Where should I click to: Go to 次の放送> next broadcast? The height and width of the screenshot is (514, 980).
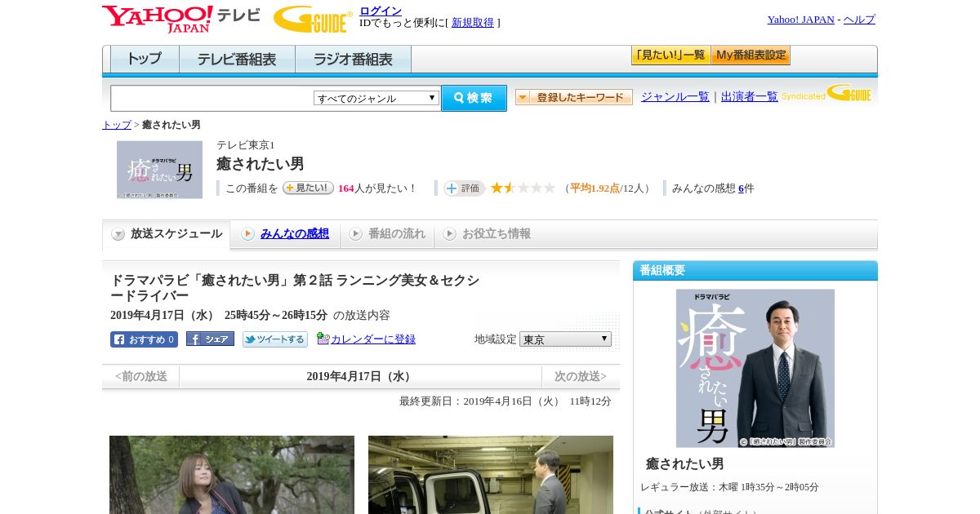click(581, 376)
